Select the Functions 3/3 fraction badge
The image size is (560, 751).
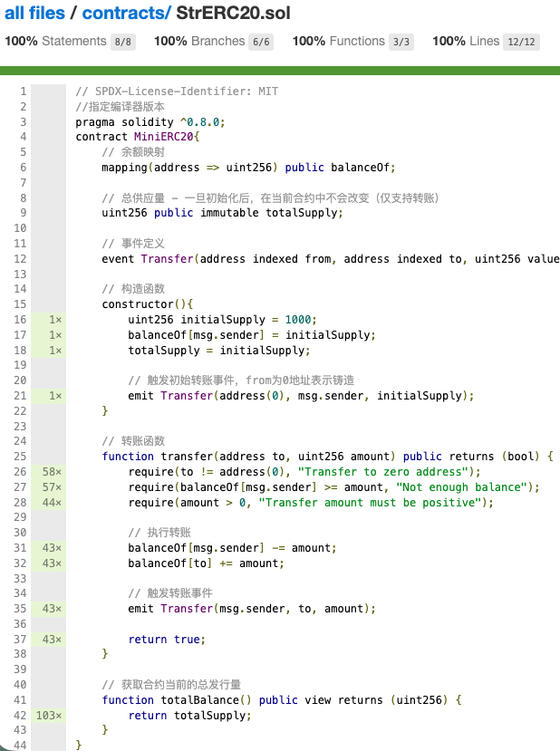[400, 42]
